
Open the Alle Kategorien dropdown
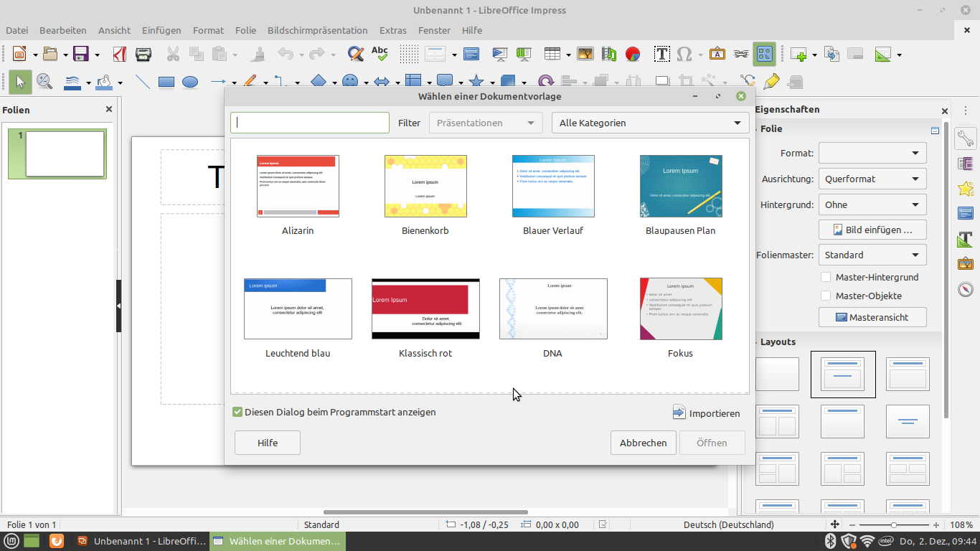click(650, 123)
